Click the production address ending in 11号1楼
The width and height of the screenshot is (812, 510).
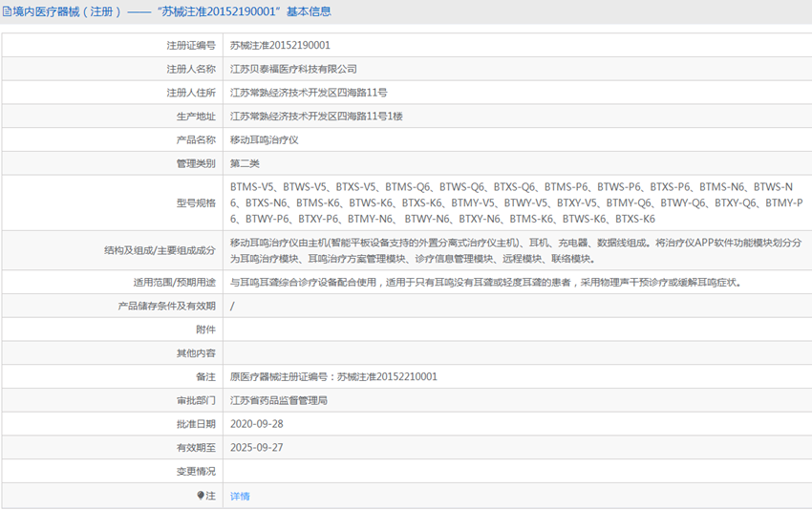(316, 117)
